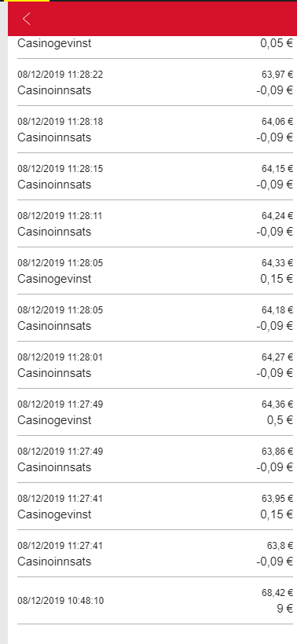The image size is (297, 644).
Task: Click the 64,36 € balance amount
Action: tap(277, 404)
